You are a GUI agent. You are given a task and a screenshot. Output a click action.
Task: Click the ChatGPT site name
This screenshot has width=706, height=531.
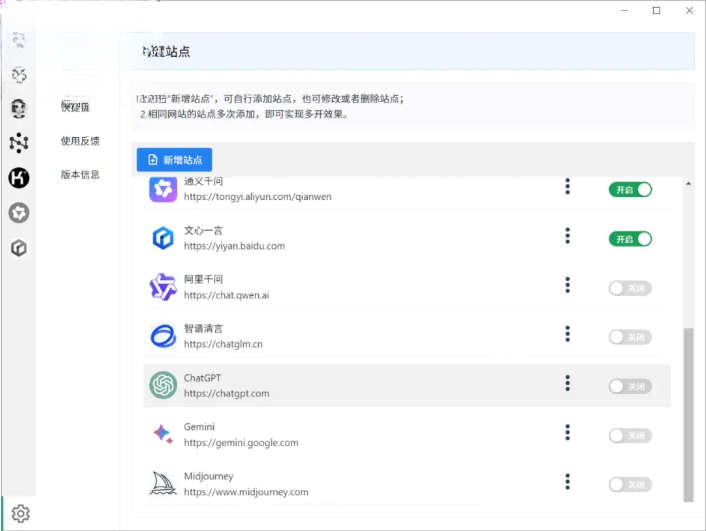tap(202, 377)
